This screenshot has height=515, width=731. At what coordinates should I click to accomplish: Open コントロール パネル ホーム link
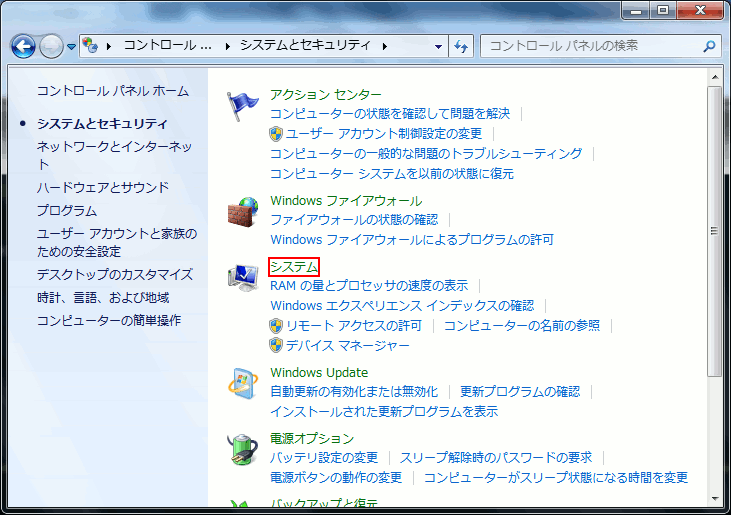pos(112,91)
